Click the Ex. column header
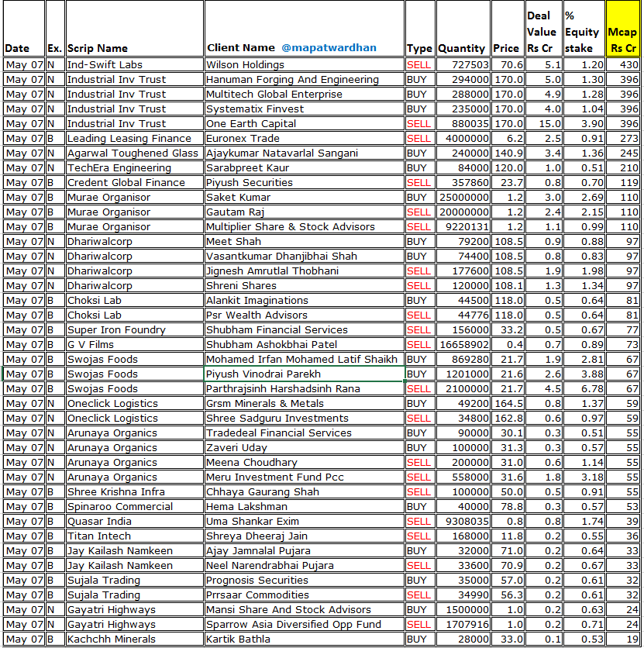Viewport: 644px width, 648px height. click(x=53, y=47)
